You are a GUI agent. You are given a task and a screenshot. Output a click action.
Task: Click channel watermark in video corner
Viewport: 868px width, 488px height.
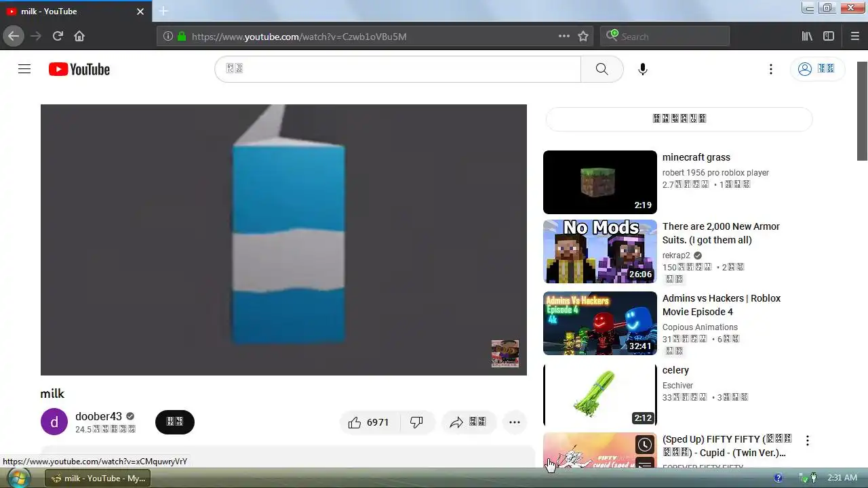pyautogui.click(x=505, y=354)
